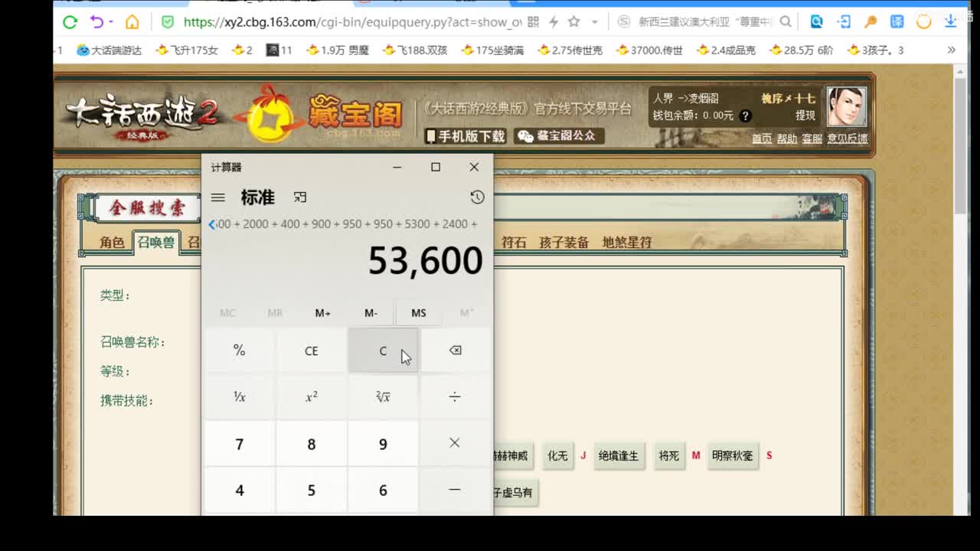Select the 化无 skill button
The width and height of the screenshot is (980, 551).
click(557, 455)
